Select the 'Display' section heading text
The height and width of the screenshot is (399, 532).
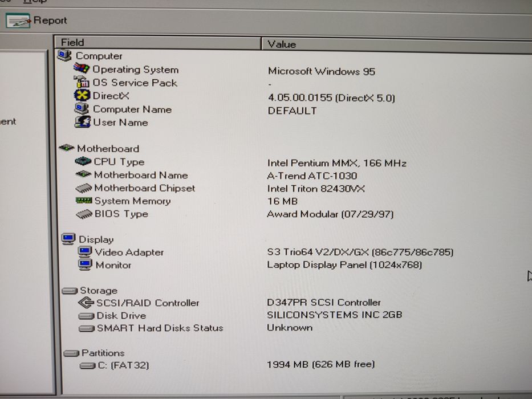(x=96, y=239)
